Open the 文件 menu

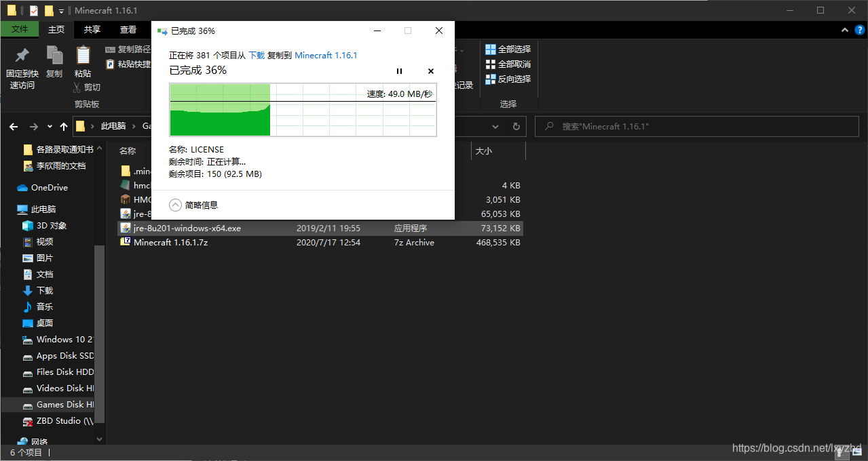point(20,30)
